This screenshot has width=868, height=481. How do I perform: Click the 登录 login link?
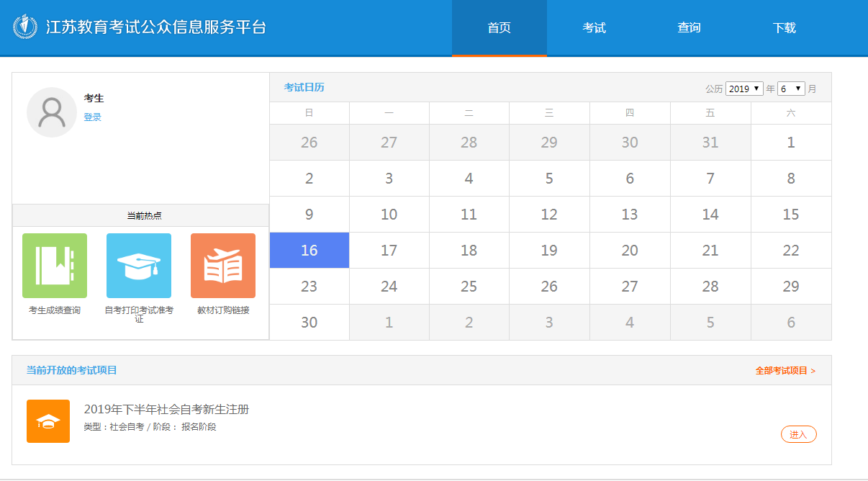(x=92, y=117)
